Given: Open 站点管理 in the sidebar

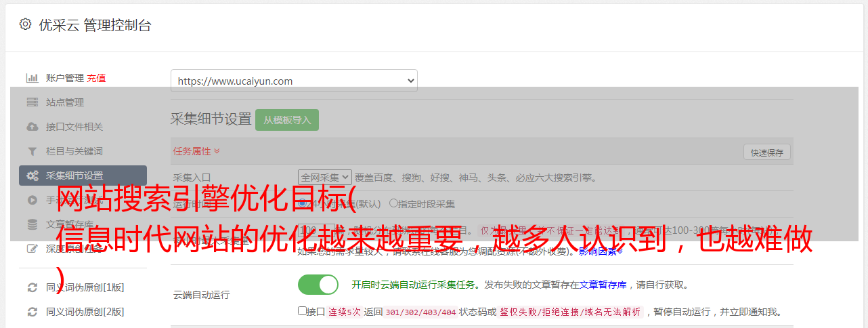Looking at the screenshot, I should click(65, 102).
